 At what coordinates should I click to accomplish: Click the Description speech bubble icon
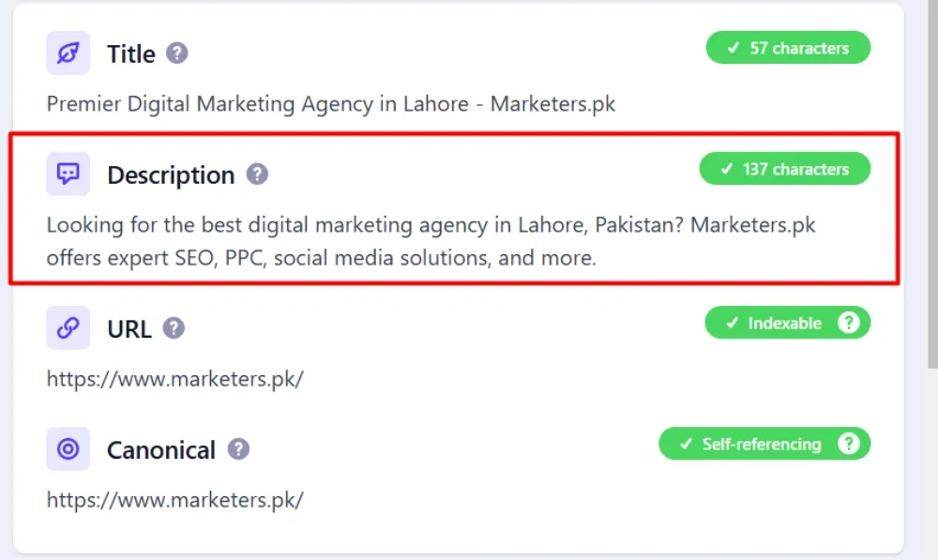68,174
